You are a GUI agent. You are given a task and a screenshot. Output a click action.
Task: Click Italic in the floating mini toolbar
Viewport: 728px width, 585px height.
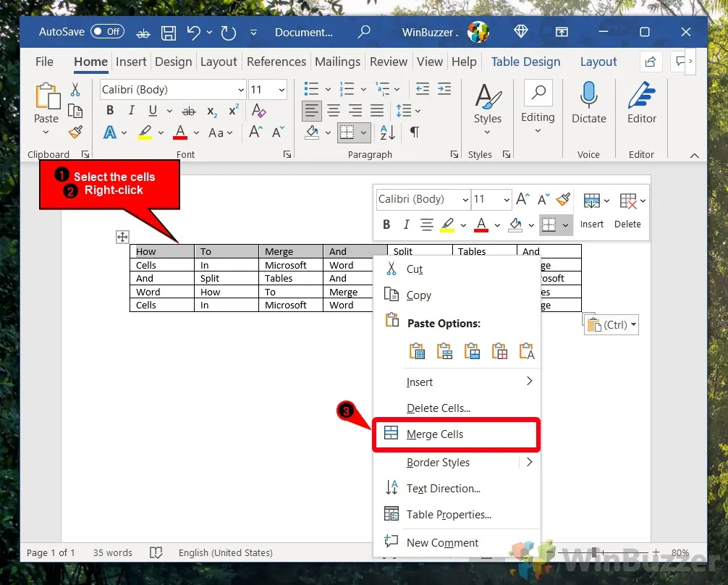(x=406, y=224)
